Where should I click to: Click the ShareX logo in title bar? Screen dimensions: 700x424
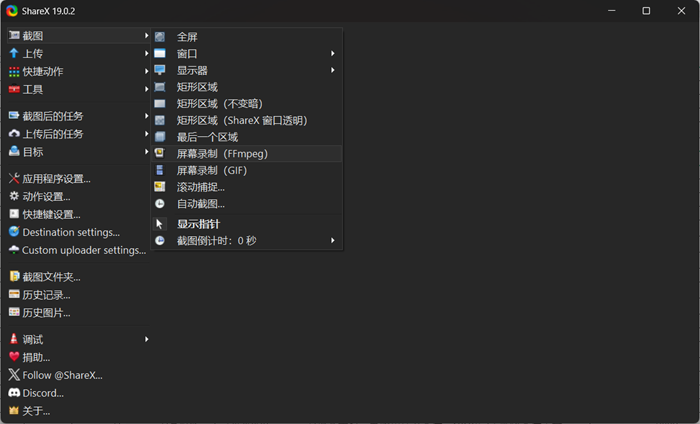(12, 11)
